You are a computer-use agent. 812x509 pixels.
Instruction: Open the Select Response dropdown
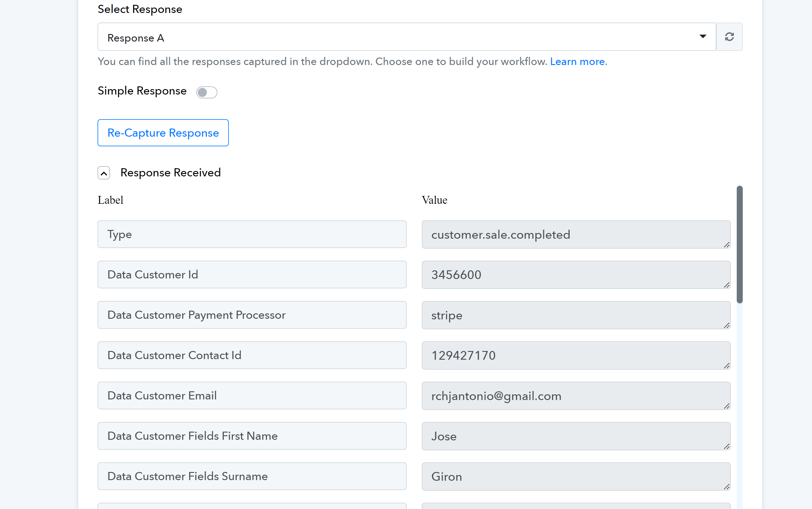pos(404,37)
